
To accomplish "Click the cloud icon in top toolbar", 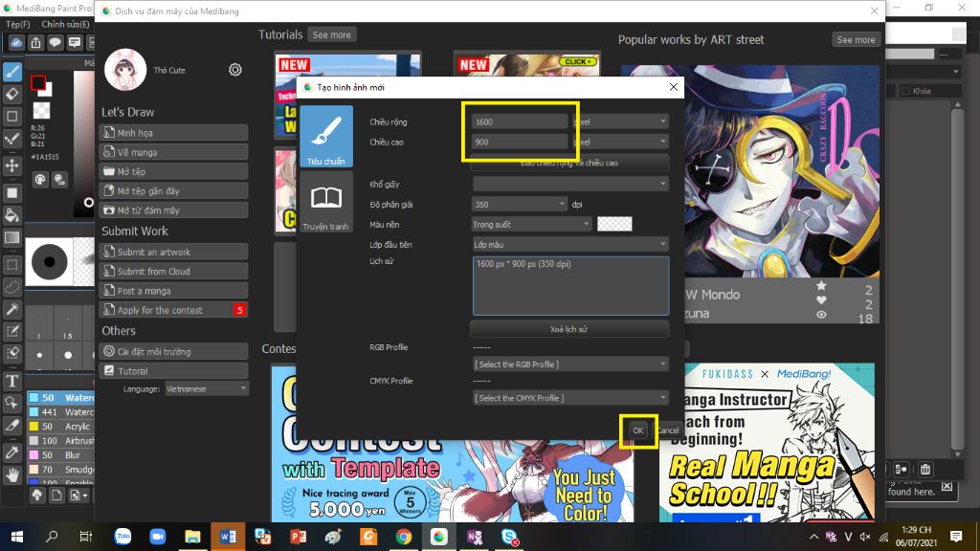I will tap(16, 42).
